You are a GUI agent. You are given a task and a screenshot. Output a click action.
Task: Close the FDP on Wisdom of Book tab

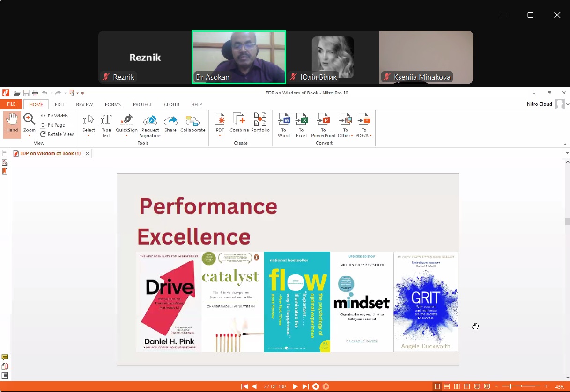(87, 153)
